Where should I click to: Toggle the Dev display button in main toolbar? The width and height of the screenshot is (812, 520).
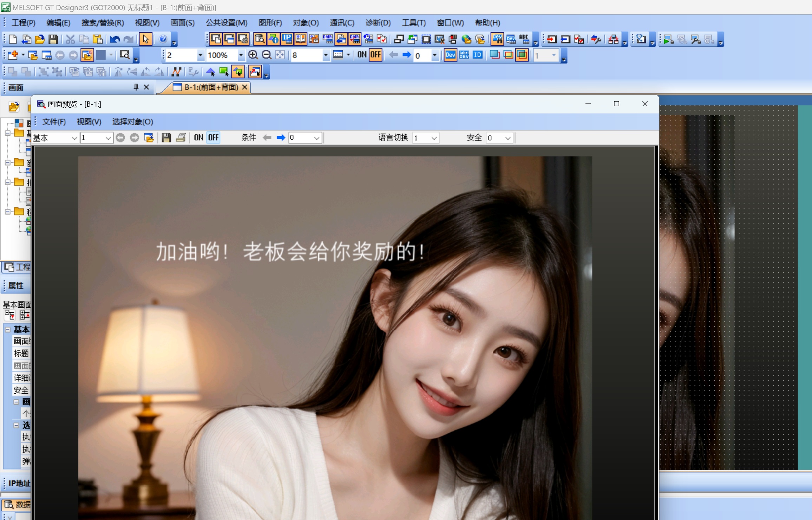coord(450,55)
